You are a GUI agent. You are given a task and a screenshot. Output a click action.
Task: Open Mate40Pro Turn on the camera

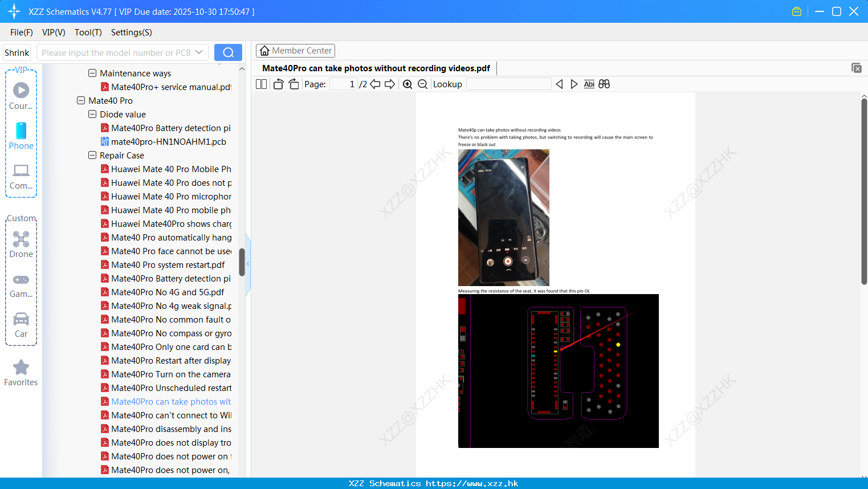[166, 374]
